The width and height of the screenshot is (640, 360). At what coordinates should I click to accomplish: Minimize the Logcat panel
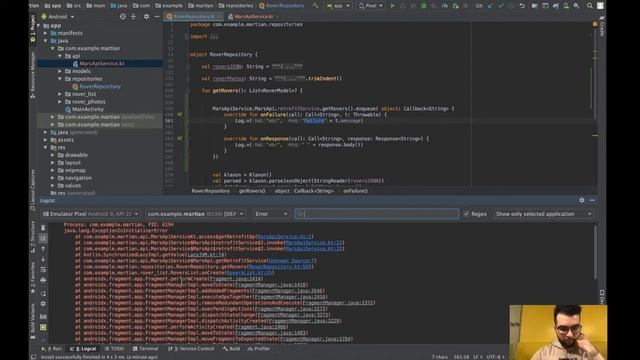click(592, 200)
